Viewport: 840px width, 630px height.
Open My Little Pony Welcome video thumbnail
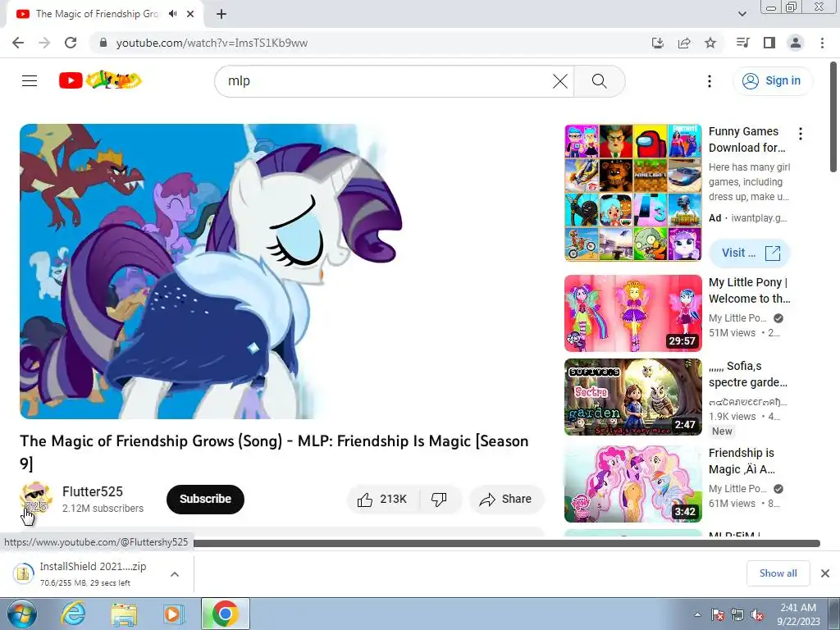[632, 313]
